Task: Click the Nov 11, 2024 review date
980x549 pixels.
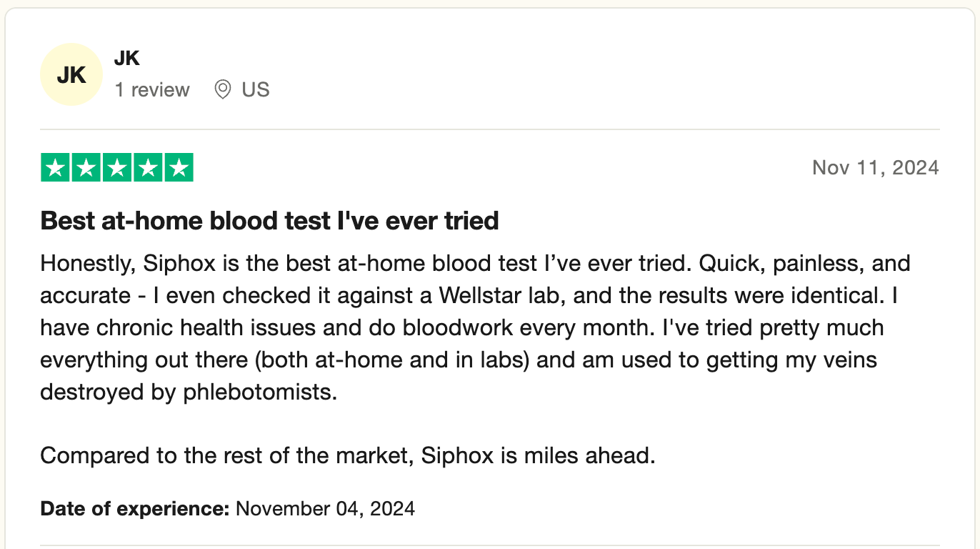Action: (875, 168)
